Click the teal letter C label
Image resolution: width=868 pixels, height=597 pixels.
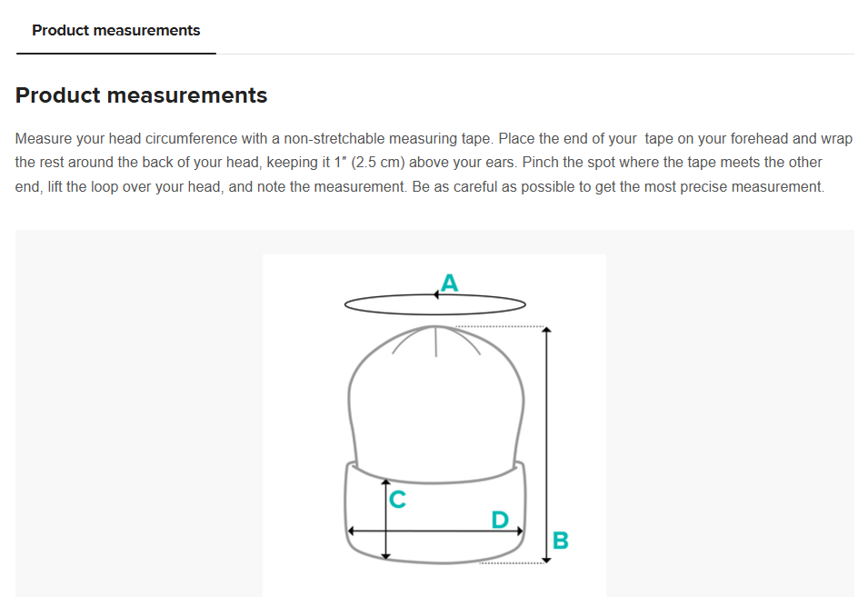click(x=397, y=499)
